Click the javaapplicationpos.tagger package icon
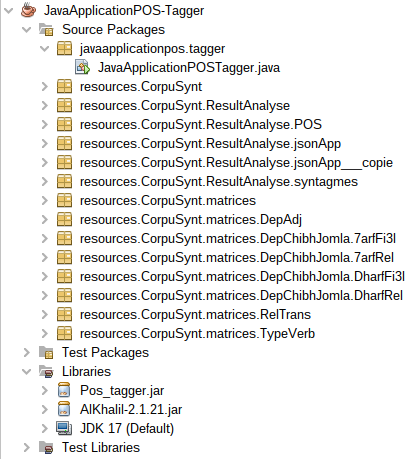Viewport: 415px width, 459px height. tap(64, 48)
